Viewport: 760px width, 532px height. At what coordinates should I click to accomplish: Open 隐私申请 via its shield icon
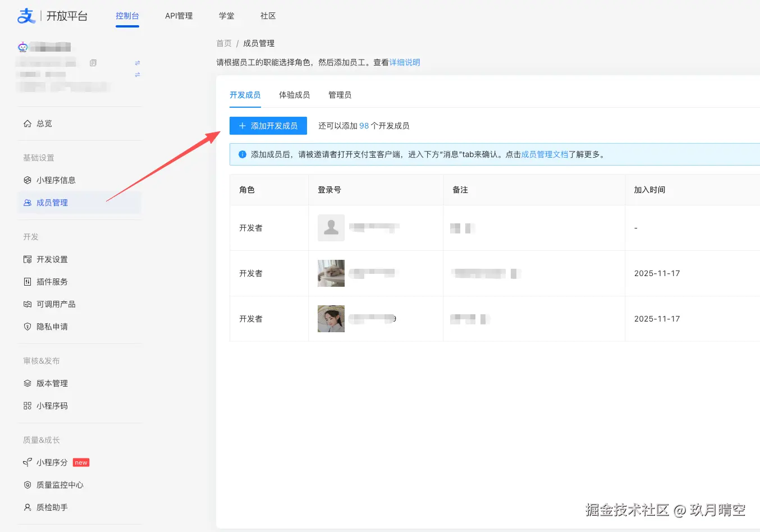(x=27, y=326)
